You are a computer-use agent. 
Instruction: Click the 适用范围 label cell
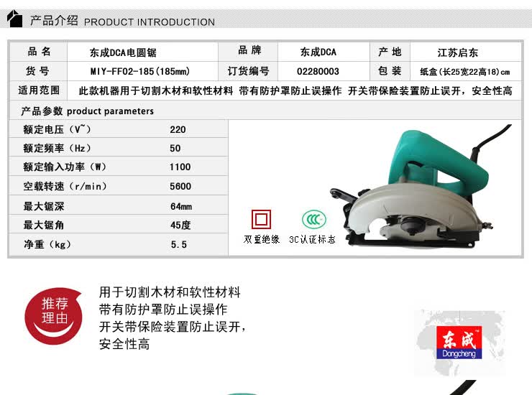(39, 90)
